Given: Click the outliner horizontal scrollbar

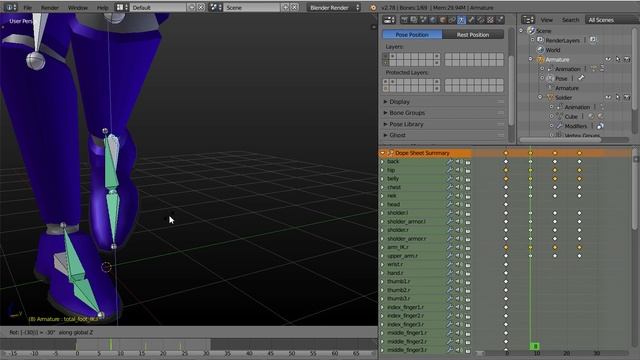Looking at the screenshot, I should point(560,140).
